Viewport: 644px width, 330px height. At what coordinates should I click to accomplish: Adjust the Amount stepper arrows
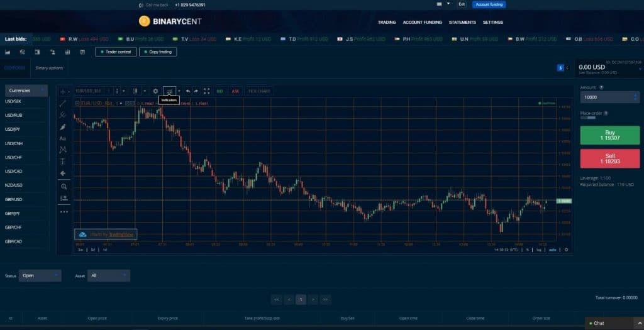pos(636,97)
